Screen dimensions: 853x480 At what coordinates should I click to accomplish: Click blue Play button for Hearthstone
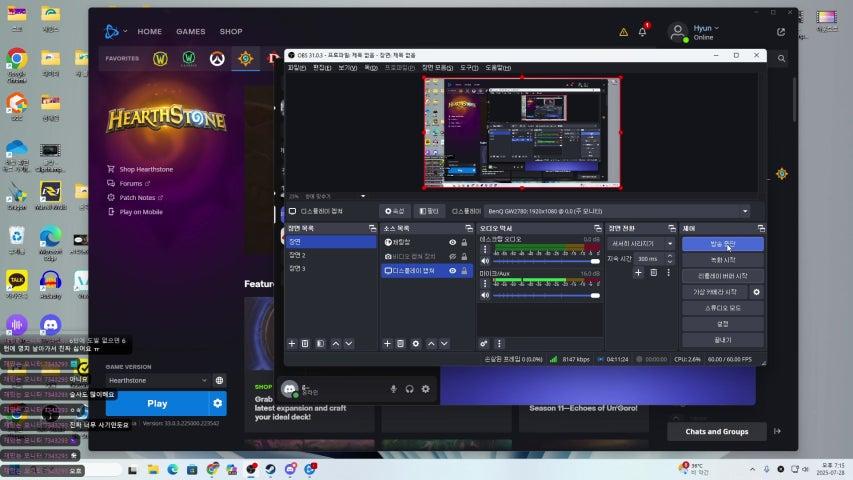[157, 403]
